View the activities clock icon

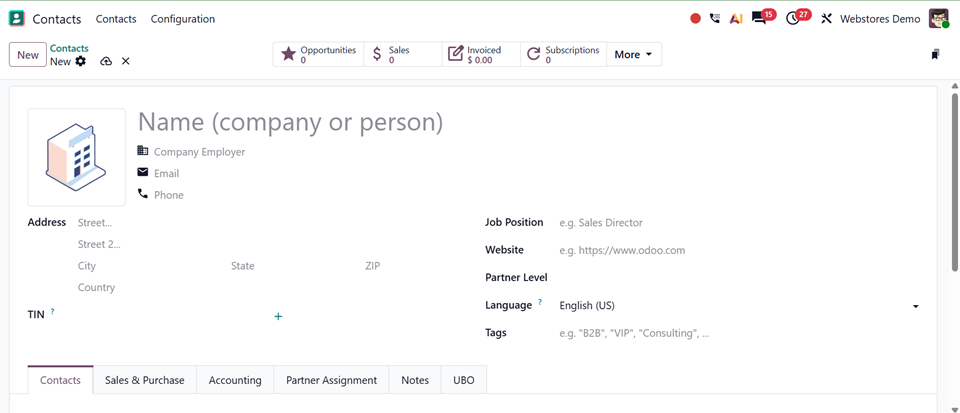pyautogui.click(x=793, y=19)
